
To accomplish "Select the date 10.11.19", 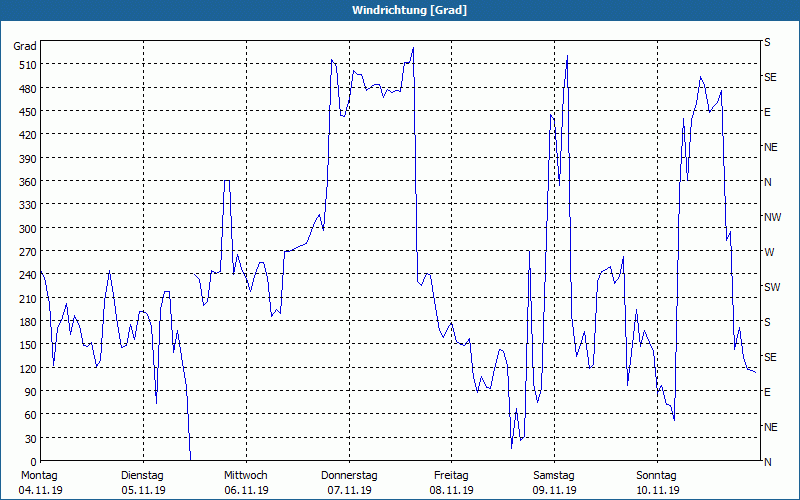I will pyautogui.click(x=657, y=490).
